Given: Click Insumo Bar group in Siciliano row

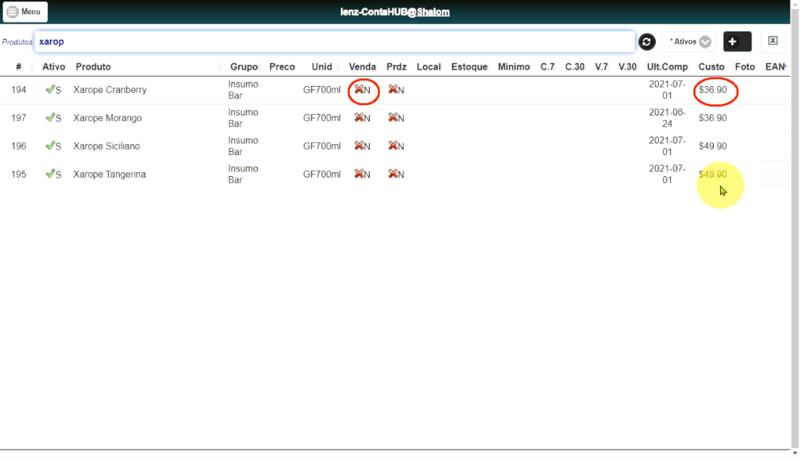Looking at the screenshot, I should click(243, 146).
